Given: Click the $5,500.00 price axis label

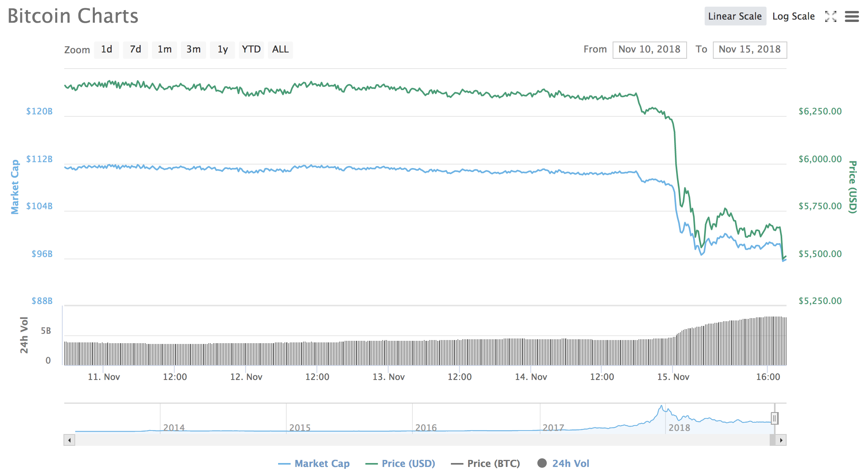Looking at the screenshot, I should 820,254.
